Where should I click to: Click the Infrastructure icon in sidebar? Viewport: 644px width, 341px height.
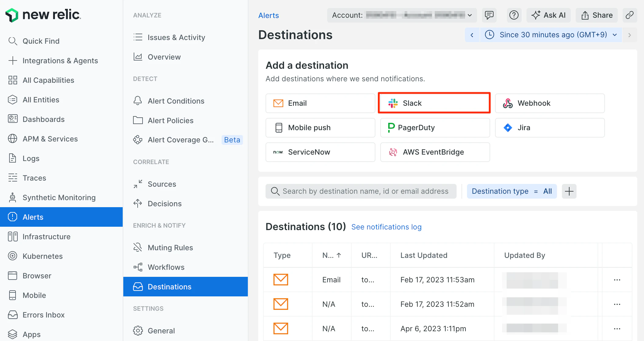coord(13,237)
